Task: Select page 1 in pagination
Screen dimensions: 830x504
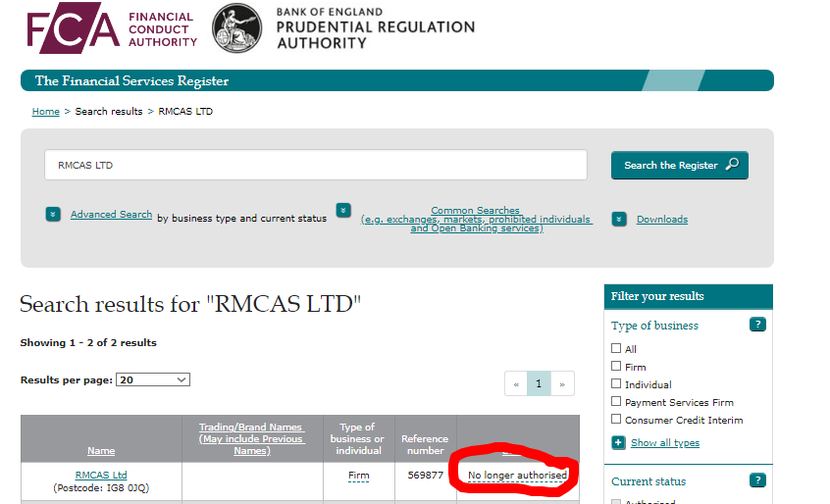Action: point(539,384)
